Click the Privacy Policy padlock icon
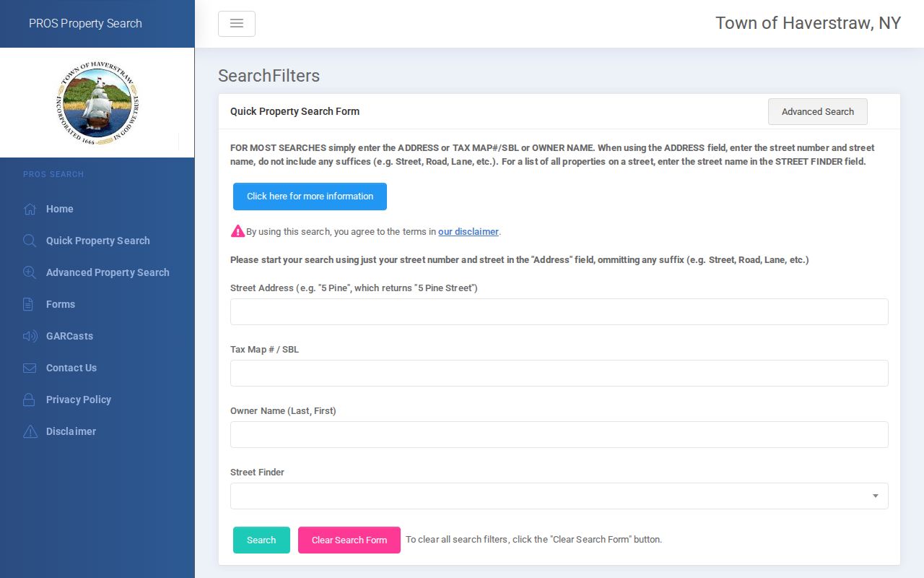The width and height of the screenshot is (924, 578). coord(30,400)
